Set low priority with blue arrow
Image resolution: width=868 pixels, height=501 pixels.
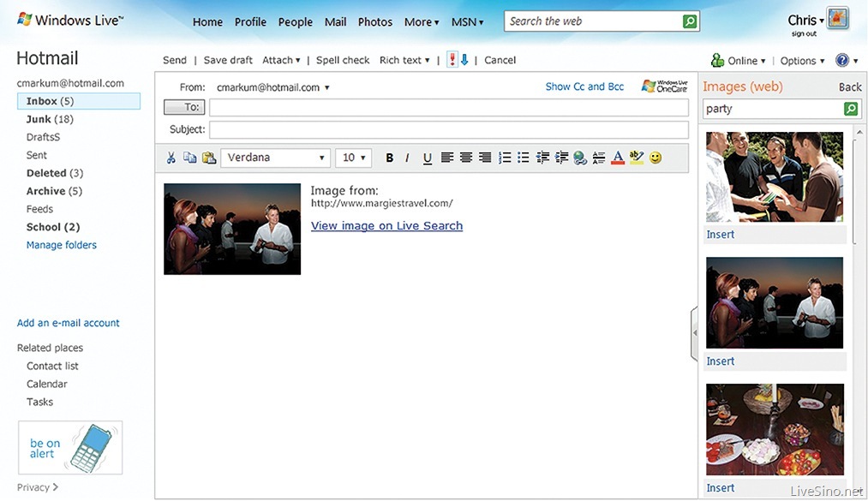[464, 60]
